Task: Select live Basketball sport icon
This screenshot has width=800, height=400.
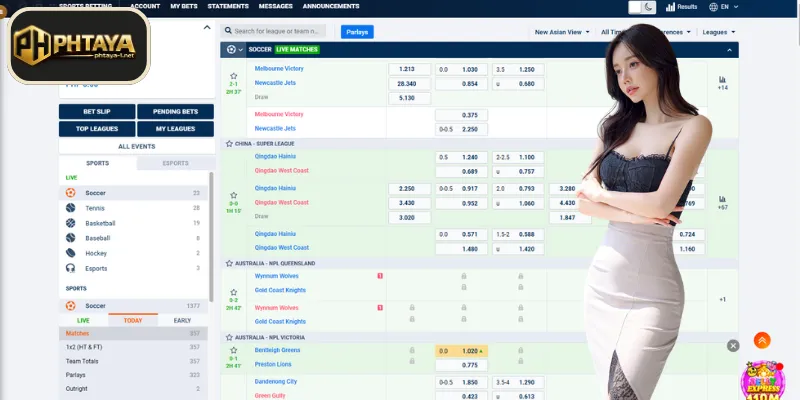Action: 70,223
